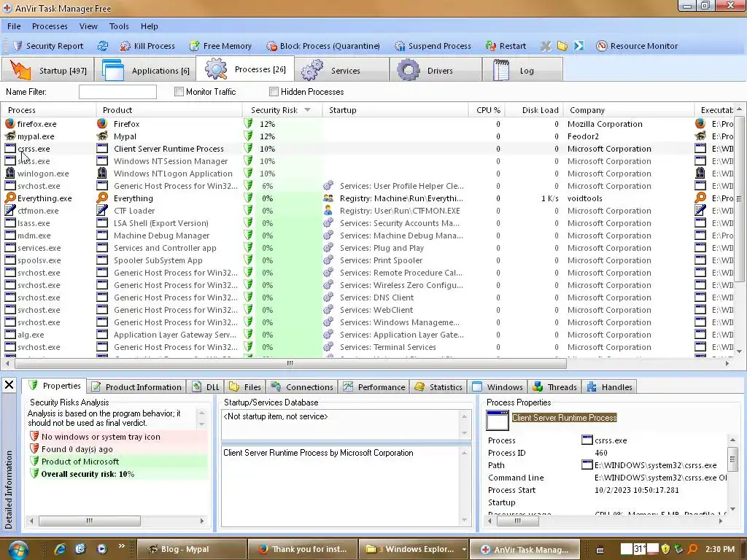Open the View menu
The image size is (747, 560).
88,26
